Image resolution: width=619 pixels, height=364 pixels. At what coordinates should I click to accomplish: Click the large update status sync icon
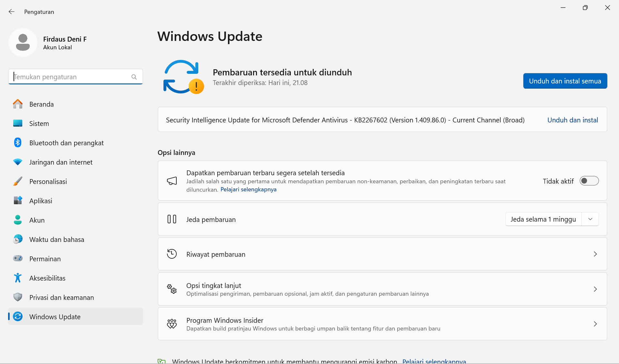[183, 77]
